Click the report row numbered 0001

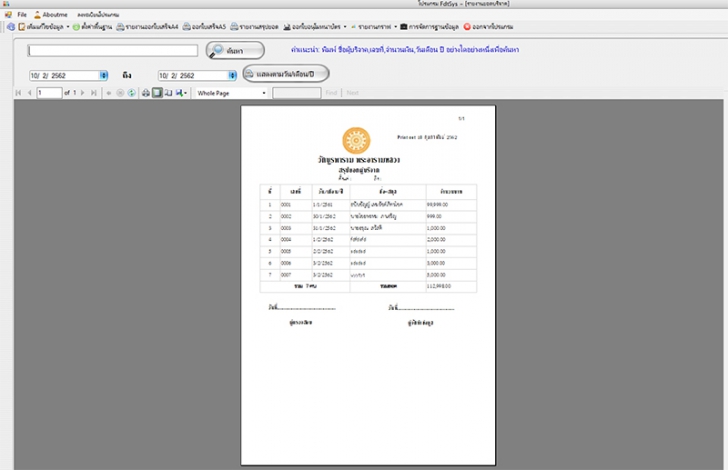click(x=368, y=204)
